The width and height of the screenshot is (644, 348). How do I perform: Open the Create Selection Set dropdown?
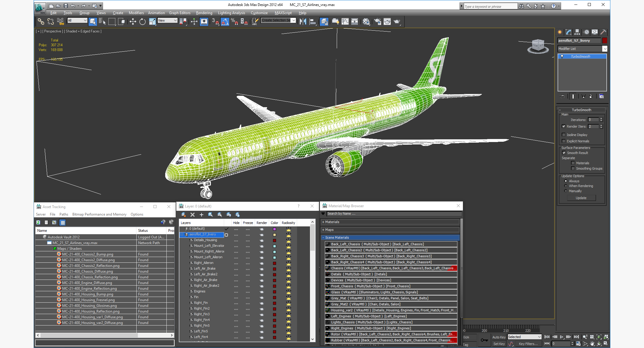(x=278, y=20)
